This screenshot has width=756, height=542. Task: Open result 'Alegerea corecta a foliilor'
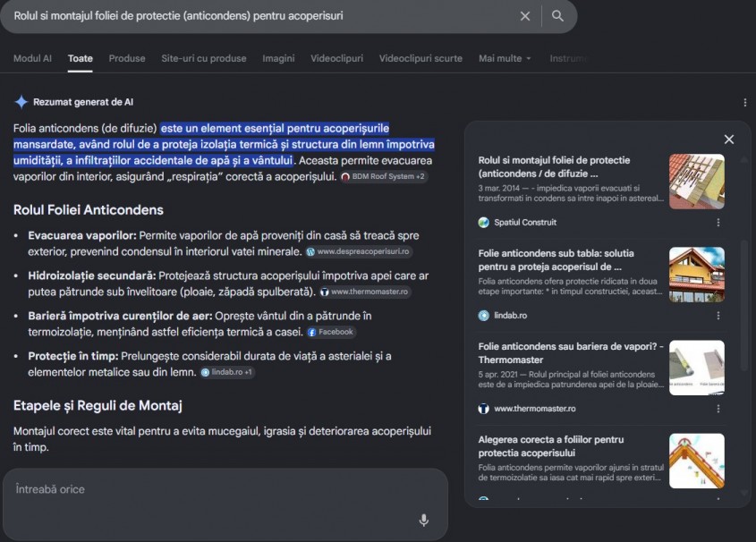click(550, 446)
